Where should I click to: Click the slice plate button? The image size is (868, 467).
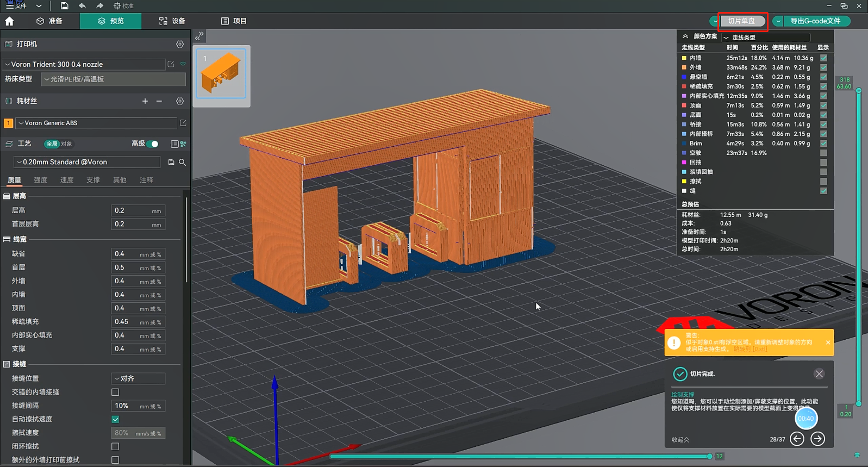pyautogui.click(x=741, y=21)
